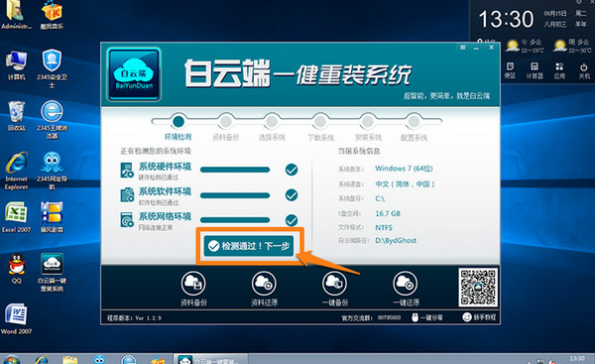Open Excel 2007 desktop icon
Viewport: 595px width, 364px height.
point(16,217)
